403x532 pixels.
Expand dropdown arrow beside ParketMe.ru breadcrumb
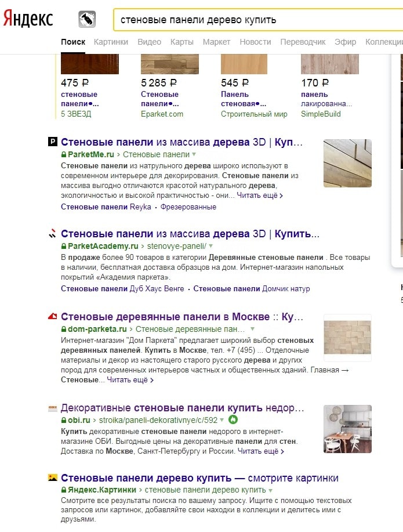pyautogui.click(x=194, y=154)
